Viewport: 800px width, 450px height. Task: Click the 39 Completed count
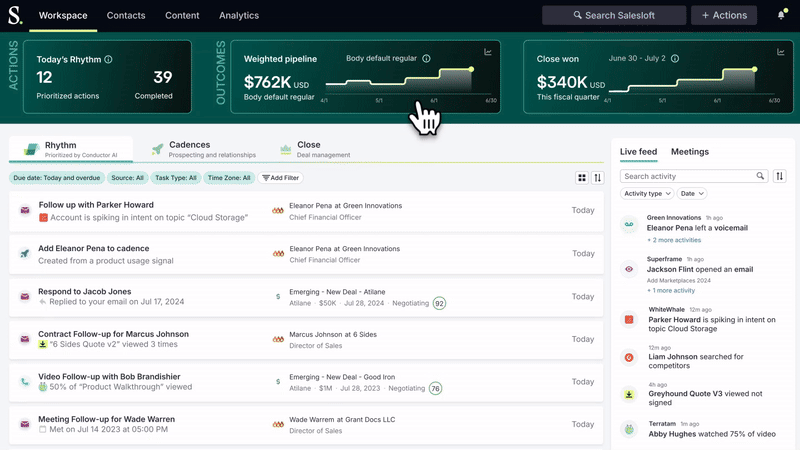click(163, 77)
